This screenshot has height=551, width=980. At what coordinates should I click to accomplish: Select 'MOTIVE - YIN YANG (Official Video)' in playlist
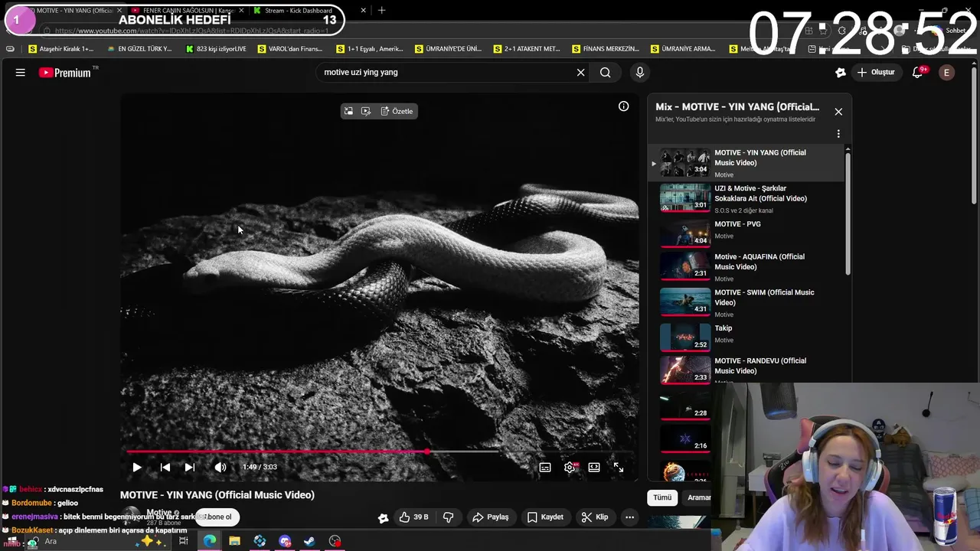tap(746, 163)
